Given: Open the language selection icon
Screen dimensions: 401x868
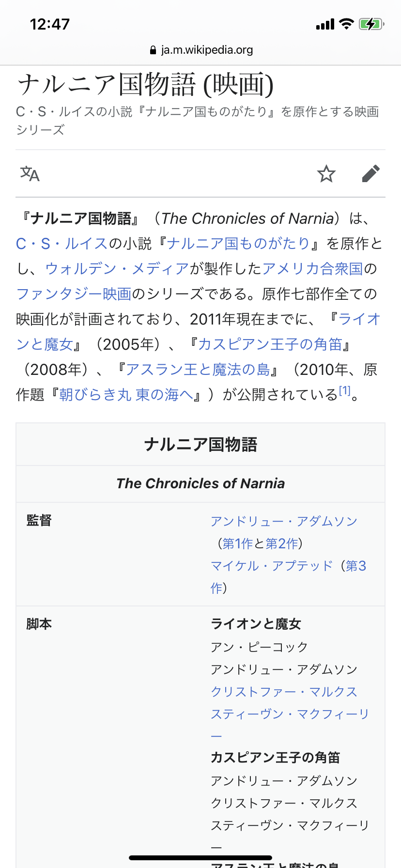Looking at the screenshot, I should point(30,173).
